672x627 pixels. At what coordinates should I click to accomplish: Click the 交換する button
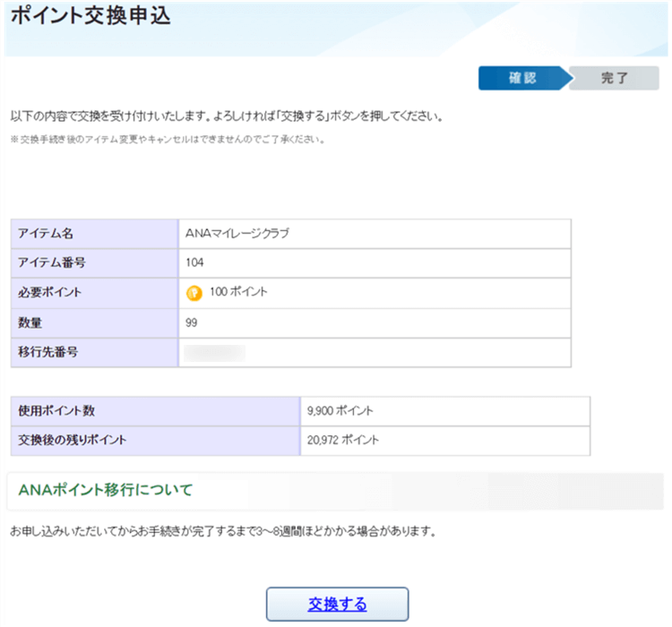tap(337, 604)
